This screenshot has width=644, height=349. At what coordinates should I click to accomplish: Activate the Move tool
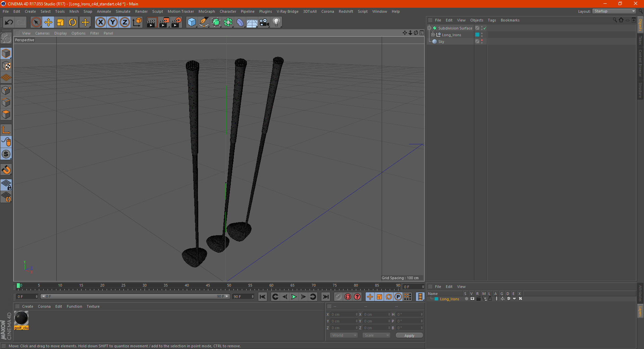48,22
